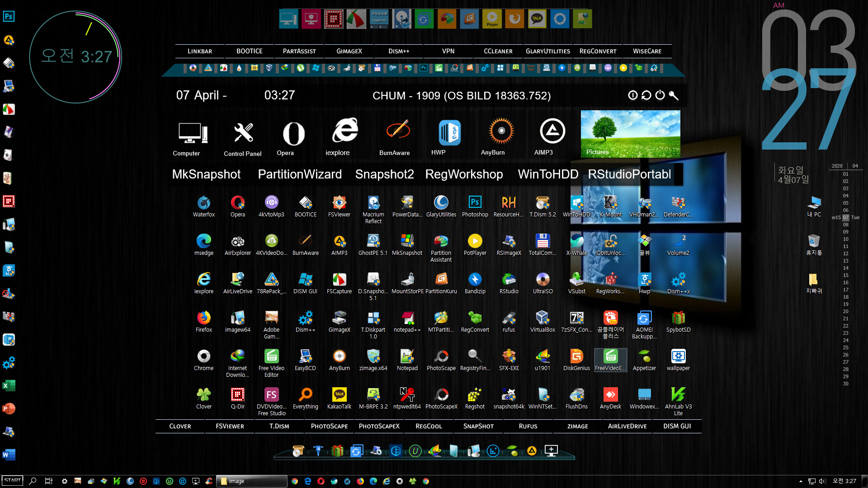Switch to the image taskbar window
Screen dimensions: 868x488
coord(252,481)
